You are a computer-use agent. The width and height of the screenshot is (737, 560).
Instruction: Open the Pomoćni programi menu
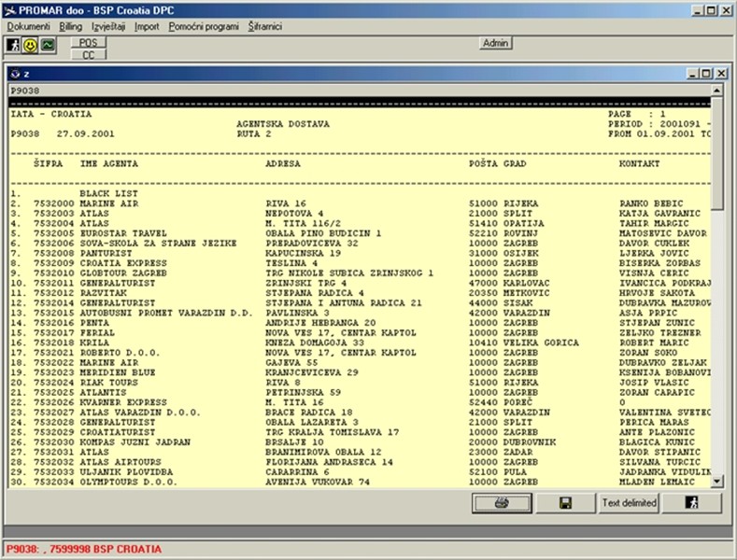coord(204,27)
